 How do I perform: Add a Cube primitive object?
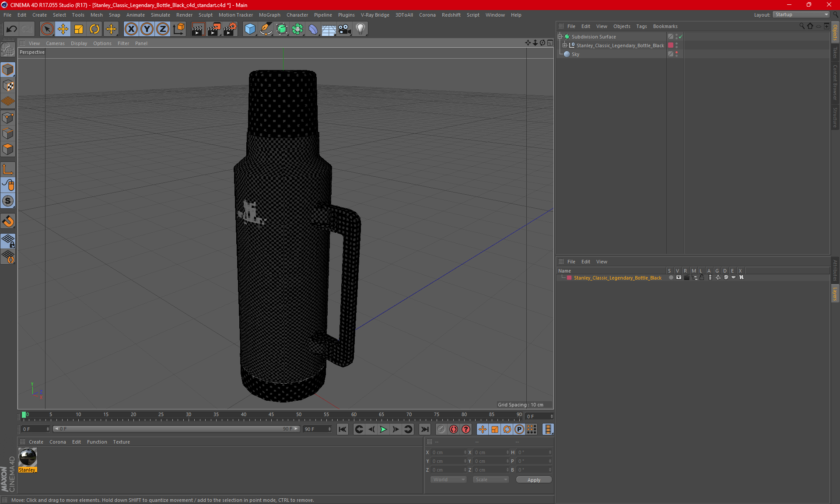coord(250,29)
